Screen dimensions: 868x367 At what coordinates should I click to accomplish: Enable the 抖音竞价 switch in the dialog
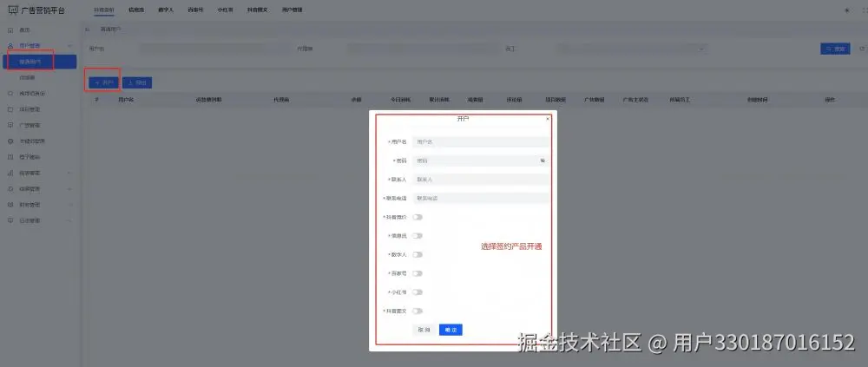[418, 217]
